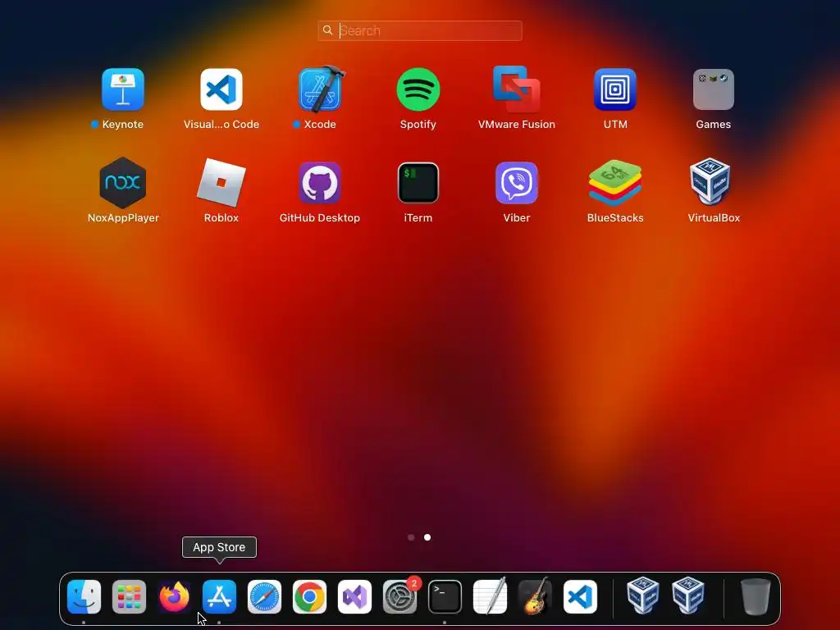Open the App Store from the Dock
Viewport: 840px width, 630px height.
[219, 596]
